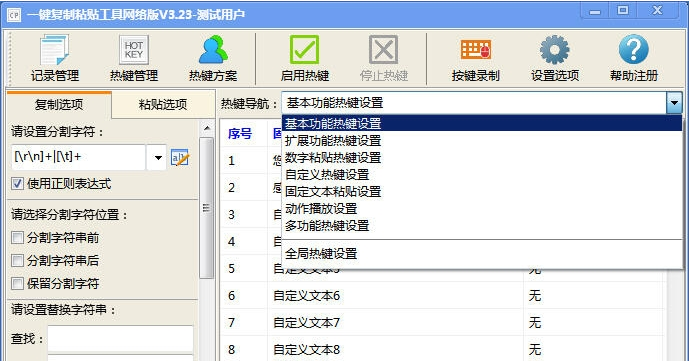Select 动作播放设置 from list
This screenshot has width=693, height=361.
pos(482,209)
